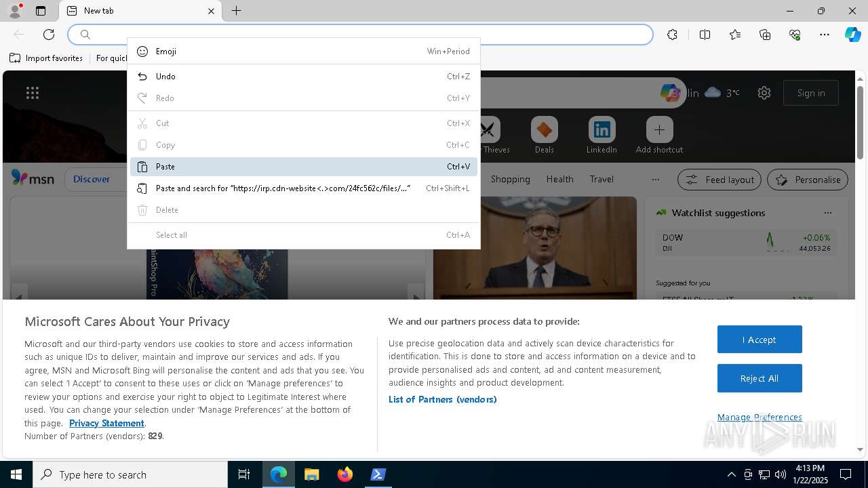Show weather 3°C widget
This screenshot has height=488, width=868.
pyautogui.click(x=722, y=93)
